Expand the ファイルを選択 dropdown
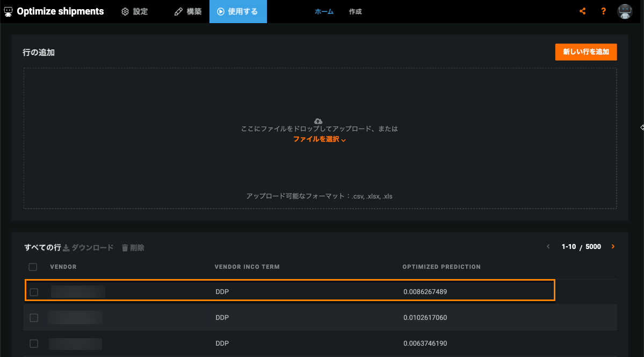The width and height of the screenshot is (644, 357). 319,139
